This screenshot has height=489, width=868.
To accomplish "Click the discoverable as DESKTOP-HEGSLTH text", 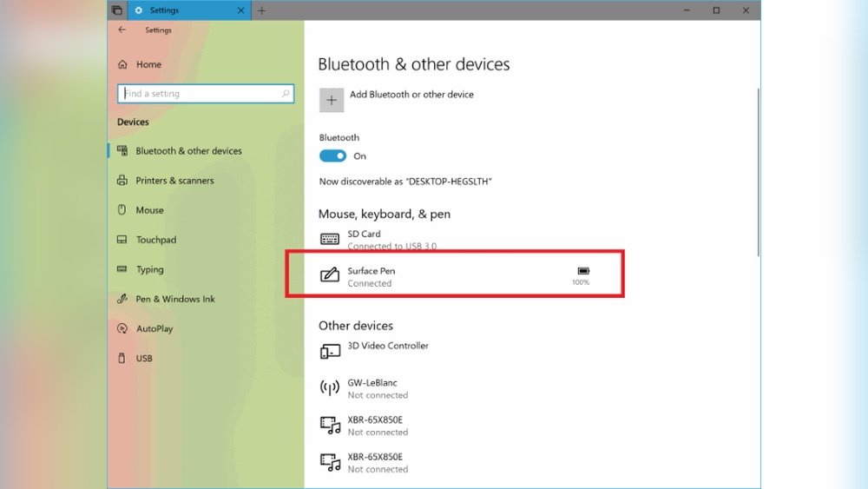I will coord(405,181).
